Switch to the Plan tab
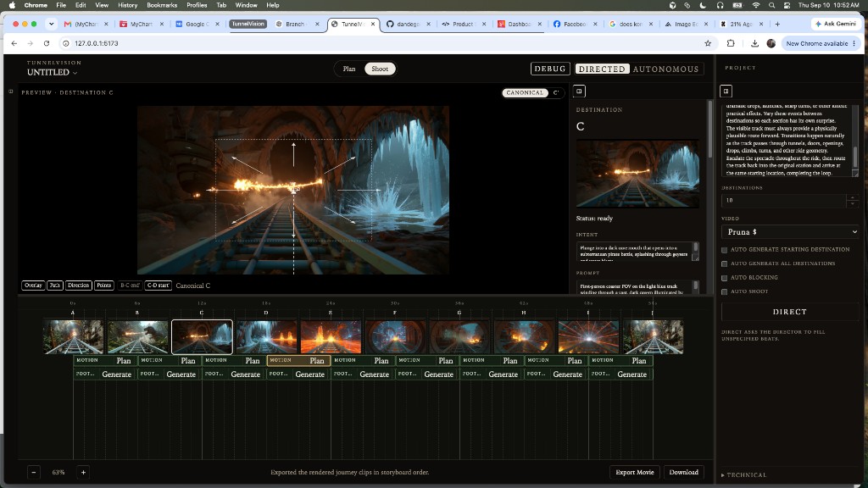 [x=348, y=69]
